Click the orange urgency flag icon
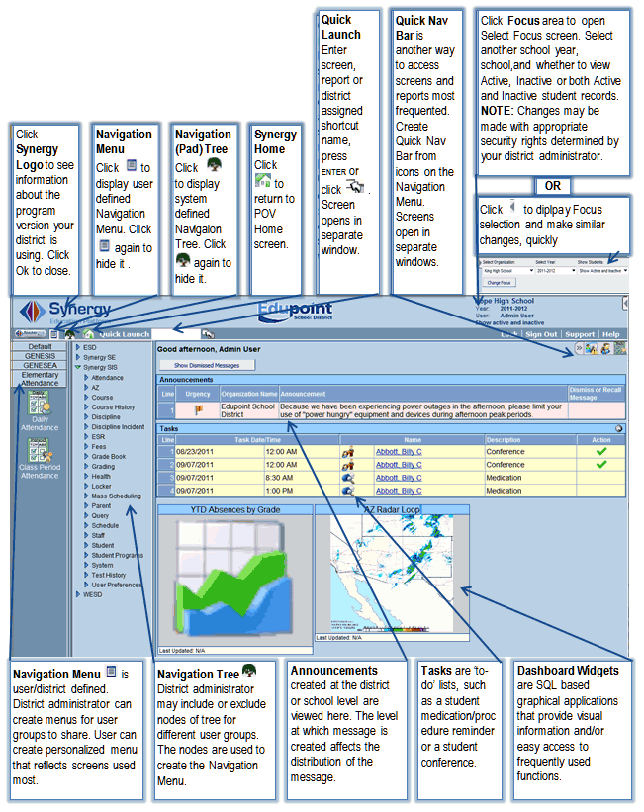Viewport: 644px width, 812px height. pos(199,410)
